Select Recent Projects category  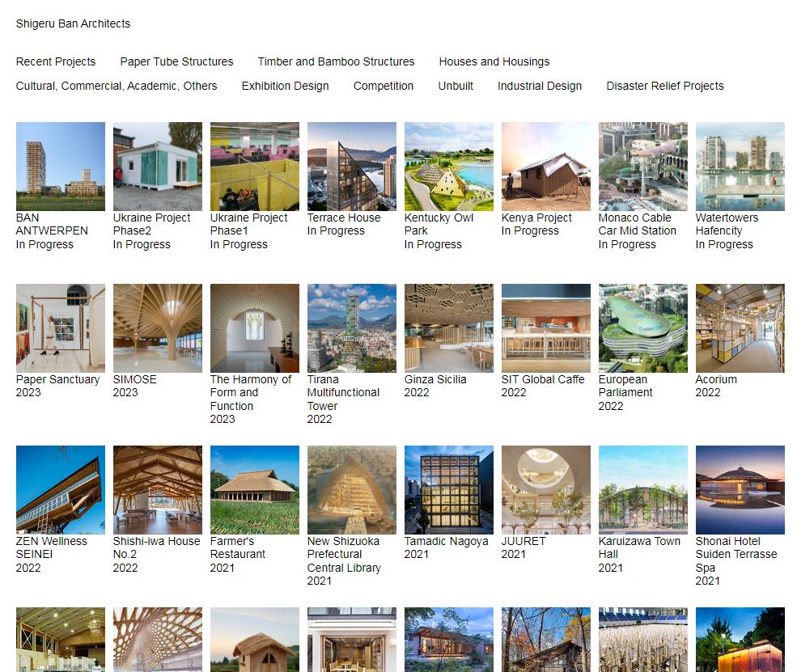tap(55, 61)
